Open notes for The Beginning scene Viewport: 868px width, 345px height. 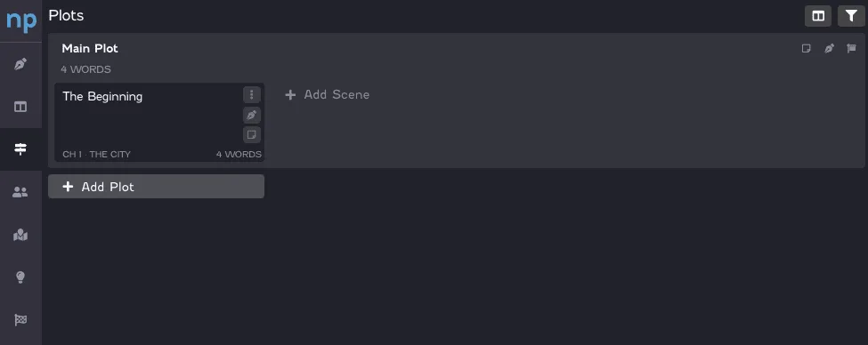pos(252,134)
